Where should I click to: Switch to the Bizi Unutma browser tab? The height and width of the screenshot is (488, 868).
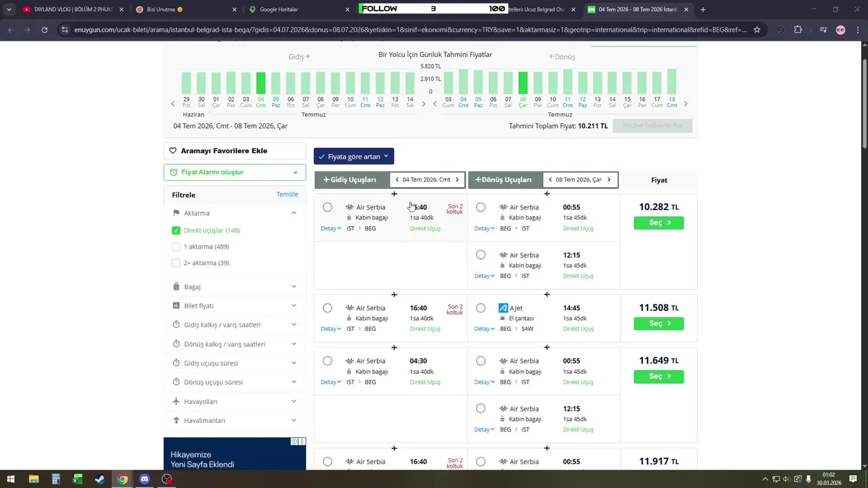[x=183, y=9]
